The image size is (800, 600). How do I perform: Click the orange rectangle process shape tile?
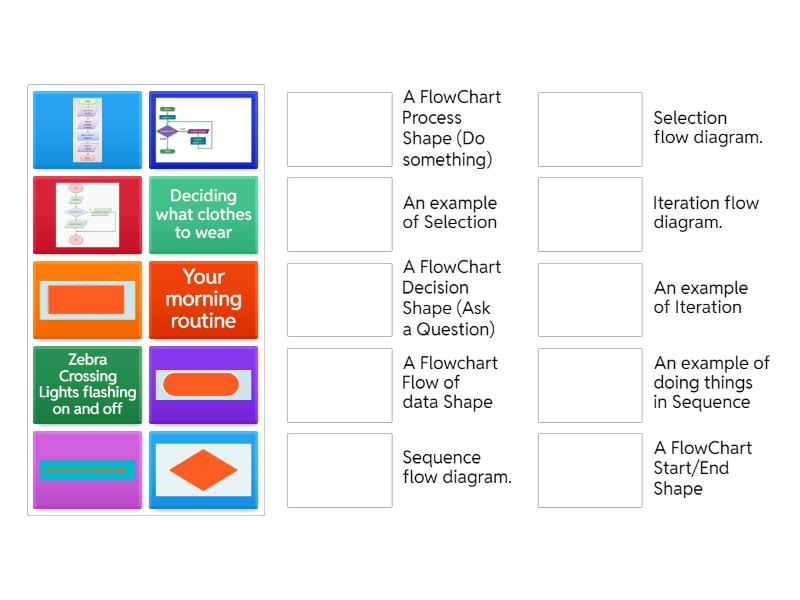coord(88,300)
